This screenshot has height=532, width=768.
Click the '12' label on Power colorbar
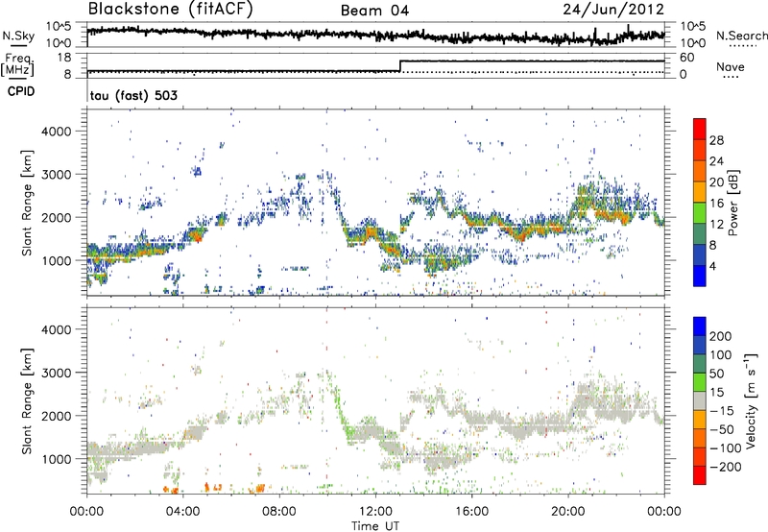[716, 225]
